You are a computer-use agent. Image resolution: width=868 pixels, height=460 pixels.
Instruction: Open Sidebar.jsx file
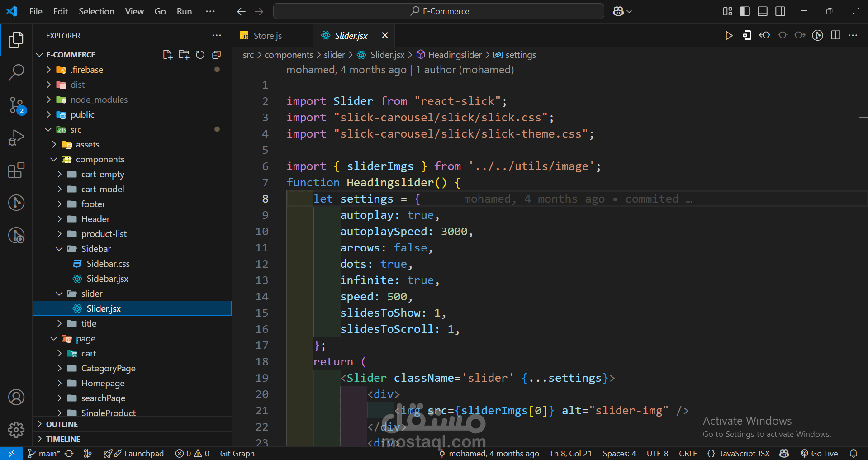[x=132, y=279]
